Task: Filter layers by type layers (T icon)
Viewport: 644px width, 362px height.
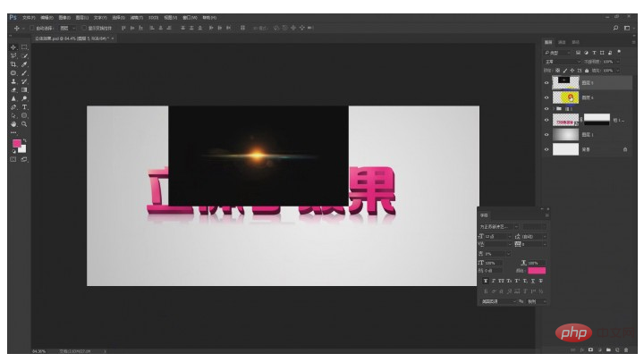Action: [x=594, y=53]
